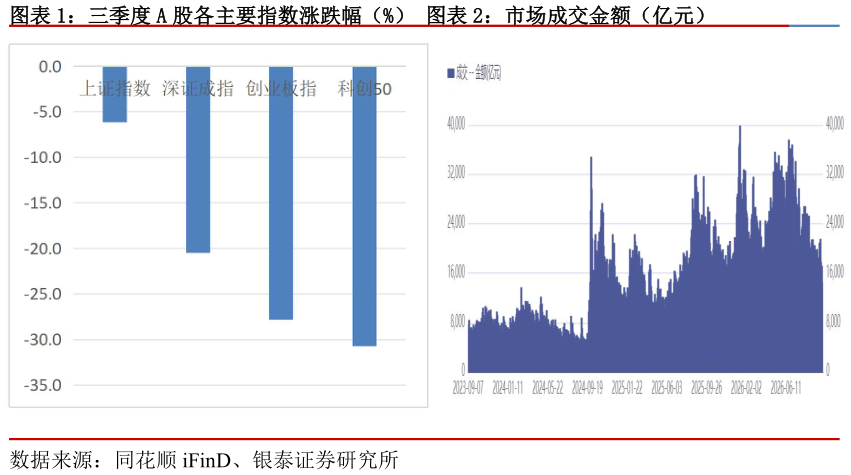Image resolution: width=851 pixels, height=475 pixels.
Task: Select the 科创50 category label
Action: 364,88
